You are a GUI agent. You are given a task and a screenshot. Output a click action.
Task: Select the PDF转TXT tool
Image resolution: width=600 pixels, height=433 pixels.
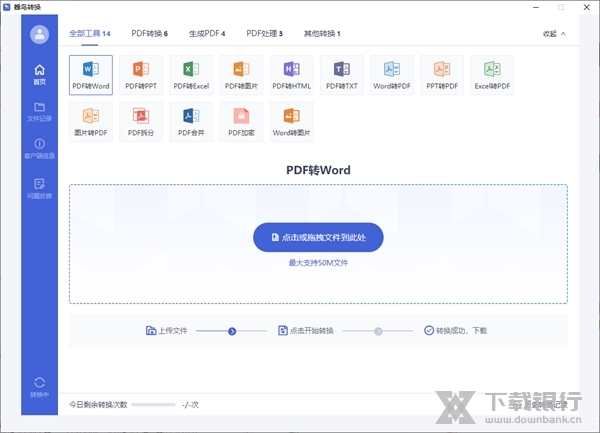pyautogui.click(x=342, y=75)
